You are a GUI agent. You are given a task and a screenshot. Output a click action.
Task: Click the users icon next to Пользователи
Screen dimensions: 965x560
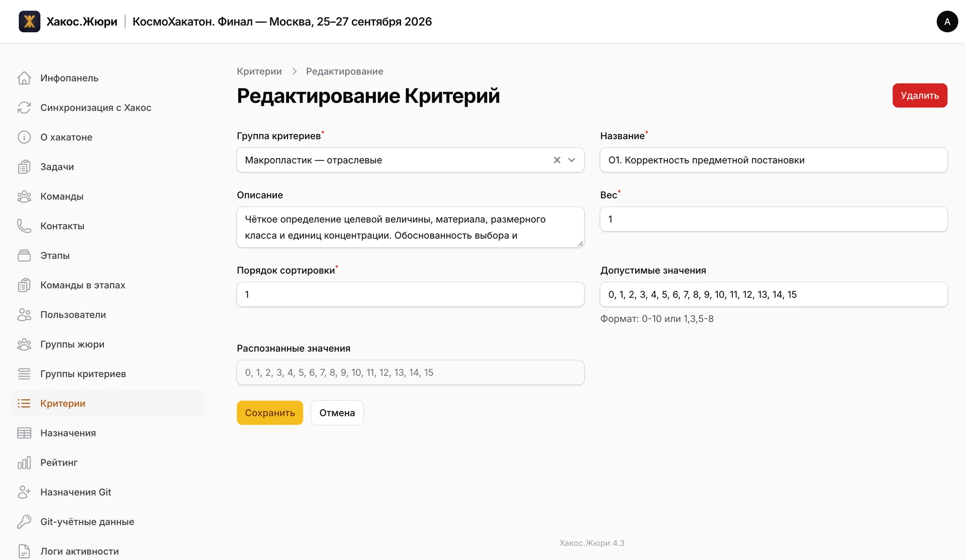tap(24, 315)
